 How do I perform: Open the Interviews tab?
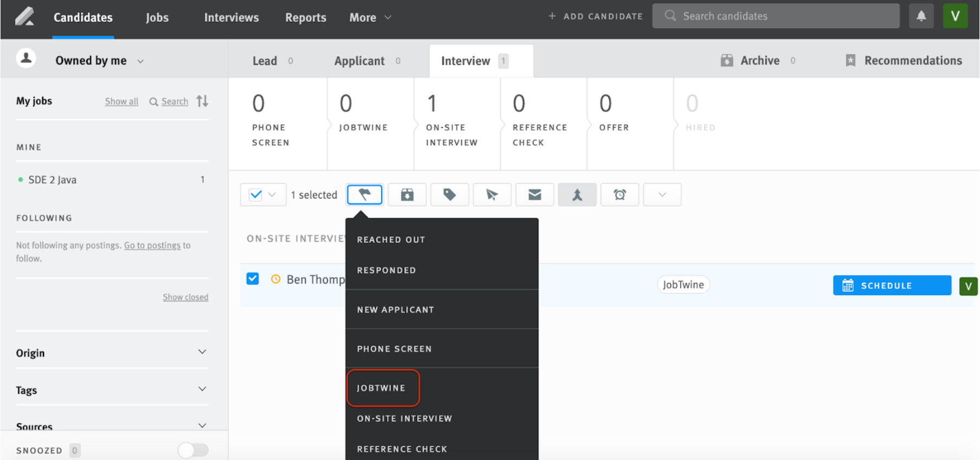click(231, 17)
